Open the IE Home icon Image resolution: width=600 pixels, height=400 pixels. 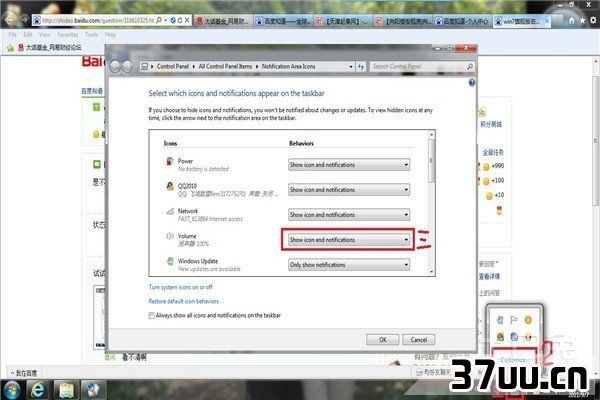tap(571, 21)
